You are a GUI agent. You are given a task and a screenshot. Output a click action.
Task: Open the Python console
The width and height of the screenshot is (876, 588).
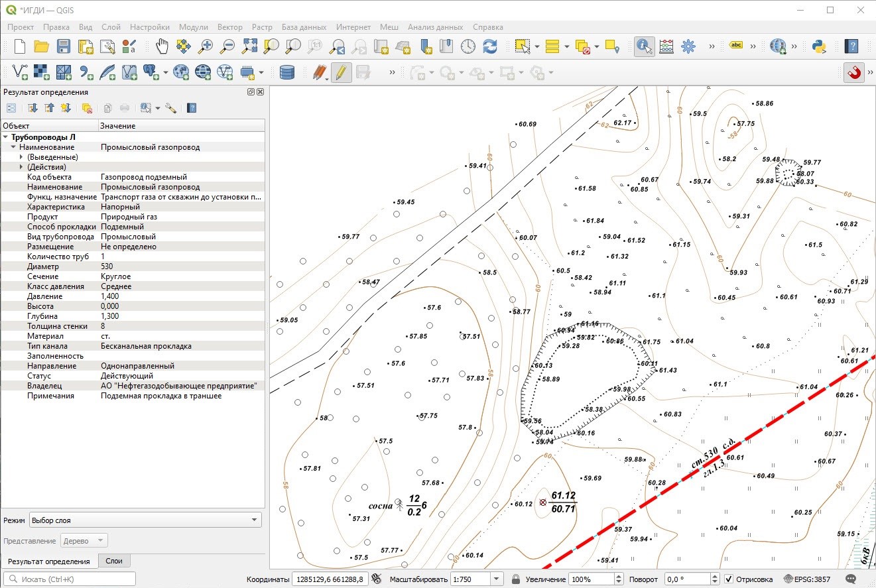coord(818,46)
